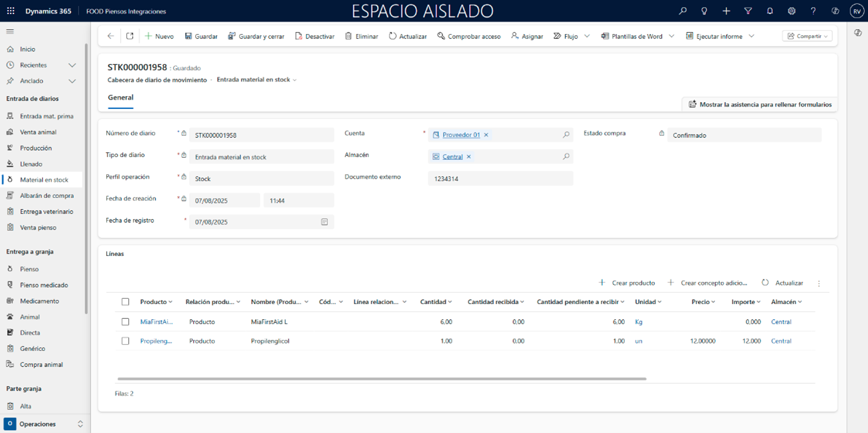The image size is (868, 433).
Task: Open the Dynamics 365 app launcher waffle
Action: pyautogui.click(x=11, y=11)
